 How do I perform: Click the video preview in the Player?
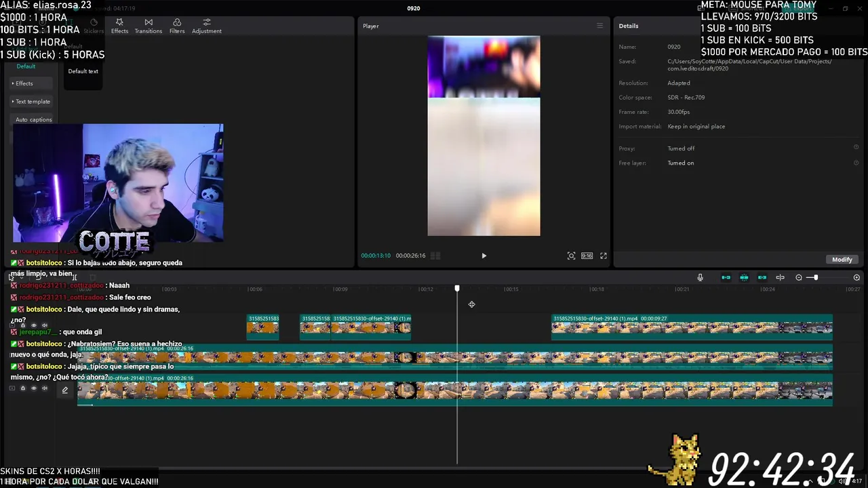tap(484, 136)
